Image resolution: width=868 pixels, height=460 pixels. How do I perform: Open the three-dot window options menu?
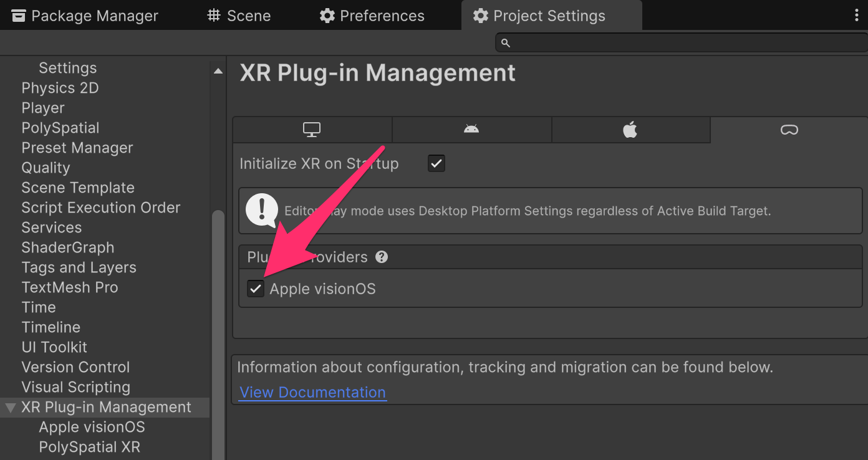coord(857,16)
